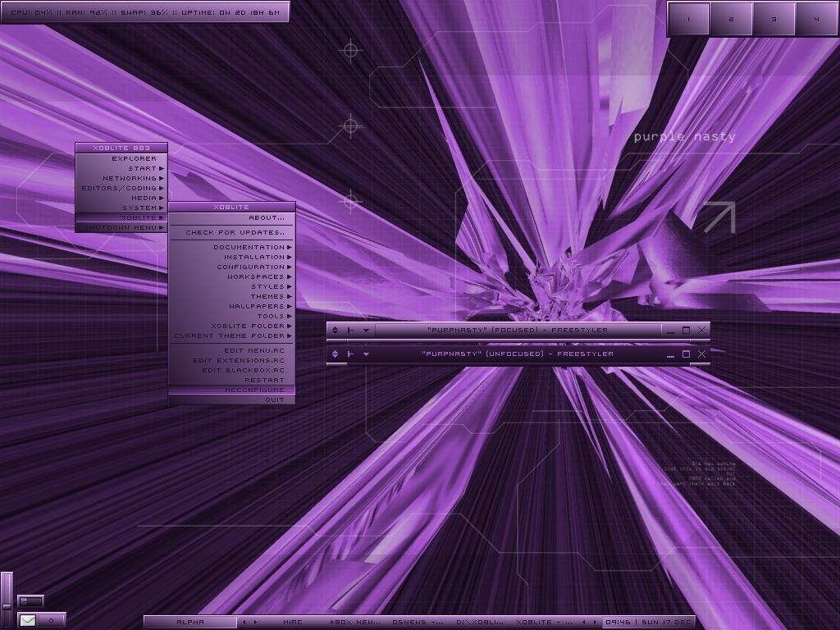
Task: Switch to the "*BOX NEW..." taskbar task
Action: click(354, 622)
